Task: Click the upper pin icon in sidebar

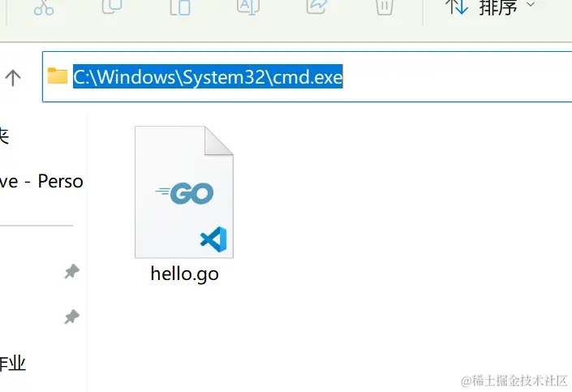Action: click(x=72, y=271)
